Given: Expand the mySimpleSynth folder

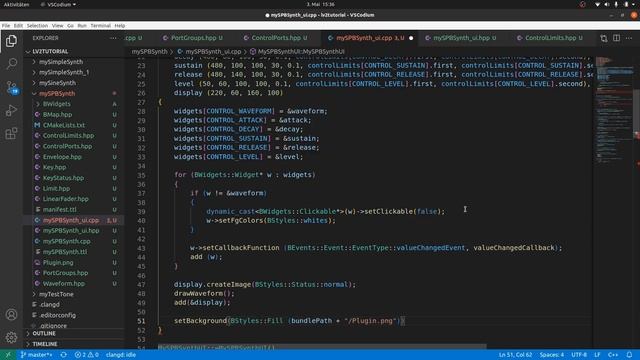Looking at the screenshot, I should [x=73, y=62].
